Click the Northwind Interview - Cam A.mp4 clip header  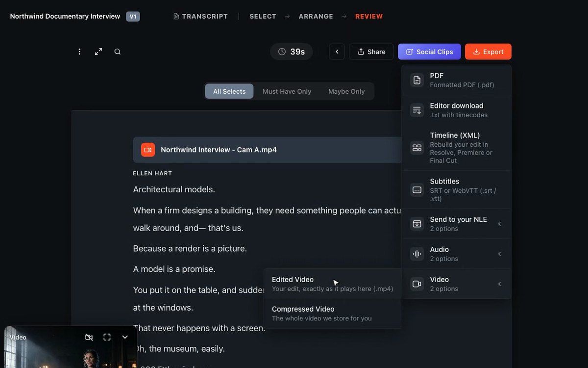[268, 150]
